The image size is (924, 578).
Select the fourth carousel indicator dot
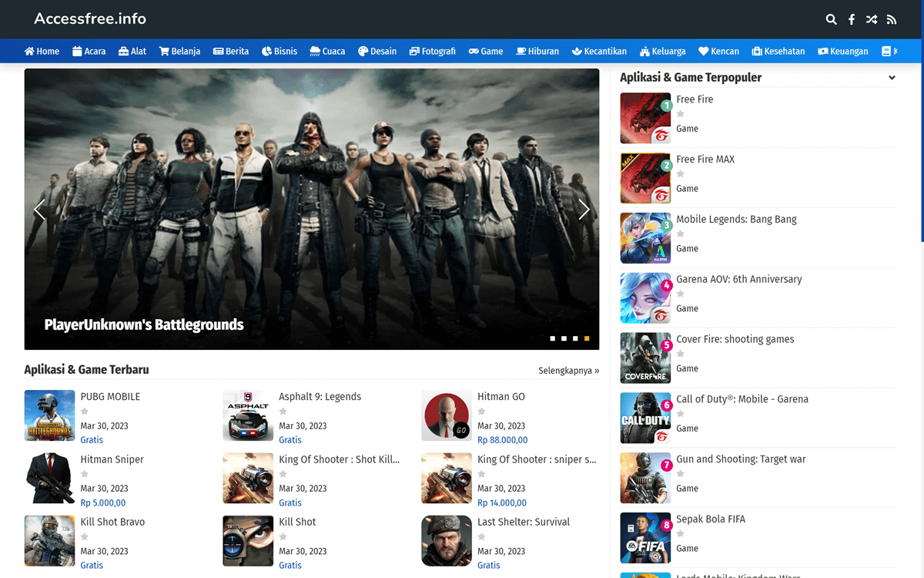(x=586, y=338)
